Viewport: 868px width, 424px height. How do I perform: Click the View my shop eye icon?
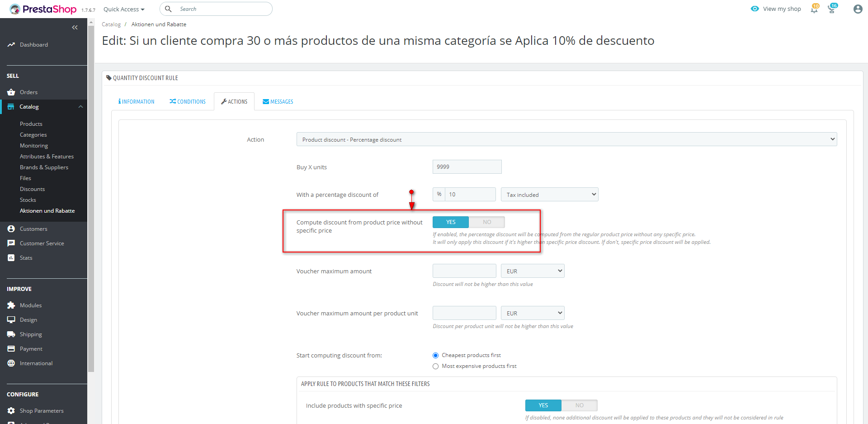[x=755, y=9]
